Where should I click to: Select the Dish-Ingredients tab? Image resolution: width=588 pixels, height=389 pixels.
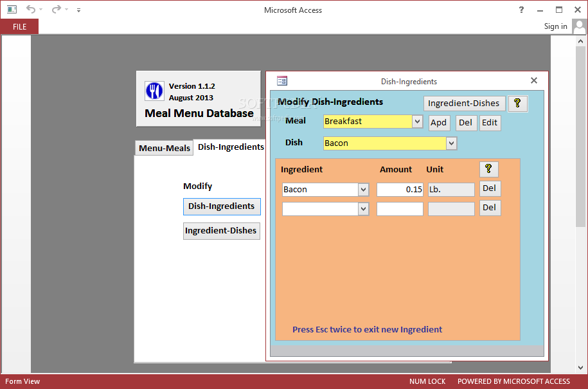[x=231, y=147]
